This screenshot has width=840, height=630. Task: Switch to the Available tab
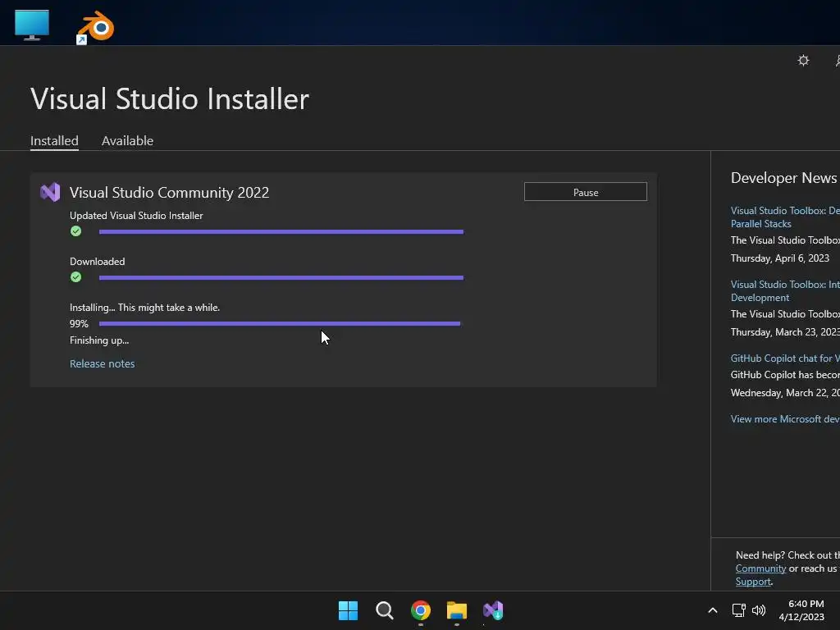point(127,141)
